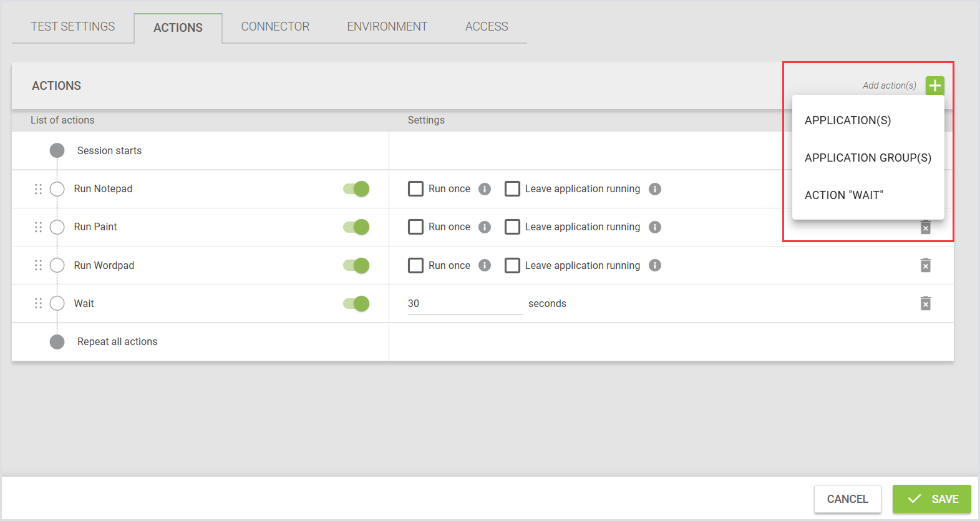Viewport: 980px width, 521px height.
Task: Delete the Run Wordpad action
Action: pyautogui.click(x=925, y=265)
